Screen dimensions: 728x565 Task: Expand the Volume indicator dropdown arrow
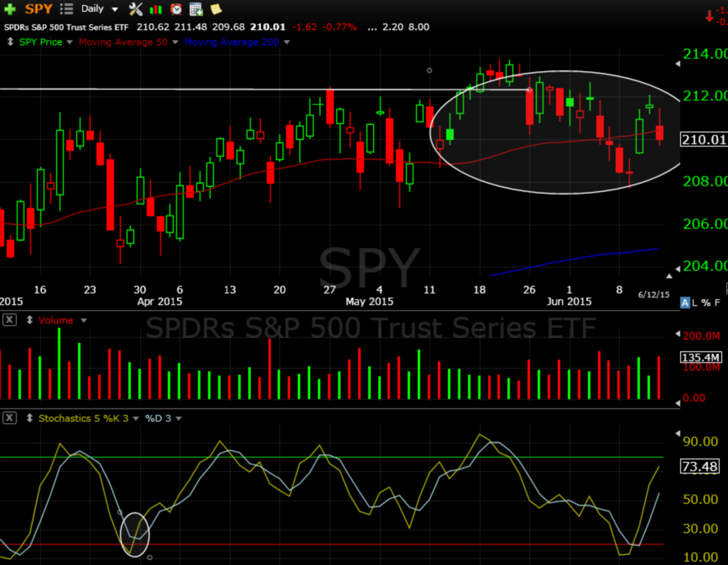click(x=84, y=321)
